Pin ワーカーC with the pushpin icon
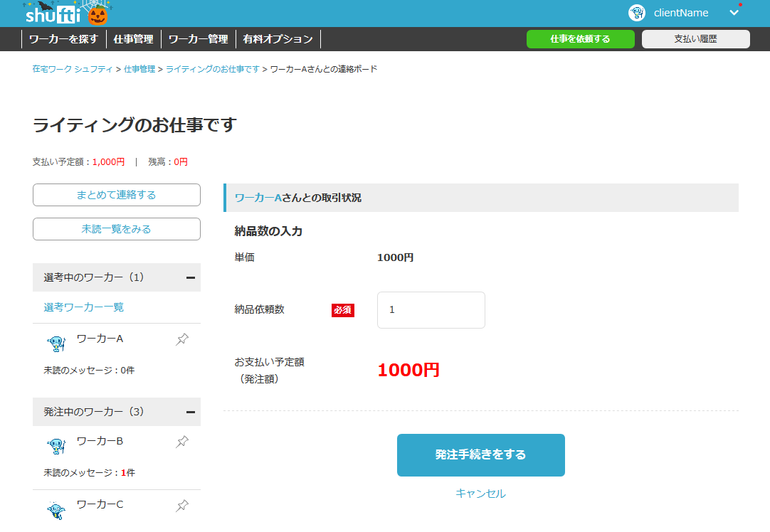770x532 pixels. pyautogui.click(x=182, y=506)
